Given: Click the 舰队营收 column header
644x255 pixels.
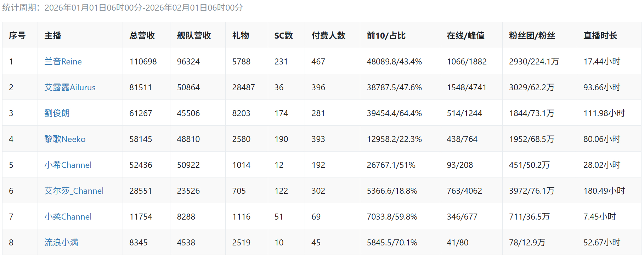Looking at the screenshot, I should (x=194, y=35).
